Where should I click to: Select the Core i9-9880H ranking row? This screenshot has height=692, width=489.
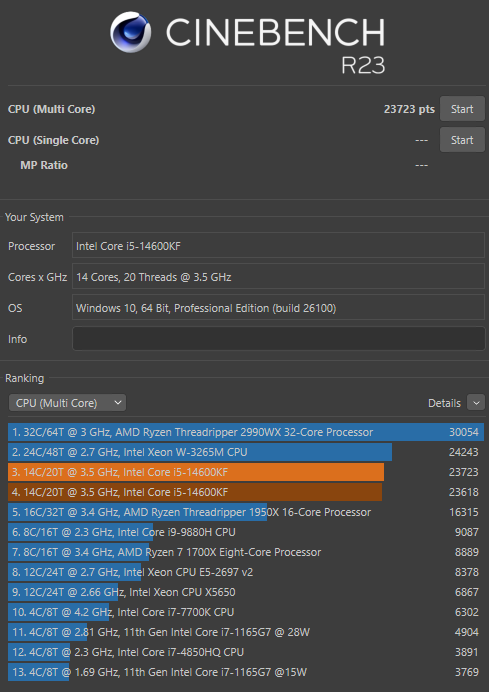246,532
